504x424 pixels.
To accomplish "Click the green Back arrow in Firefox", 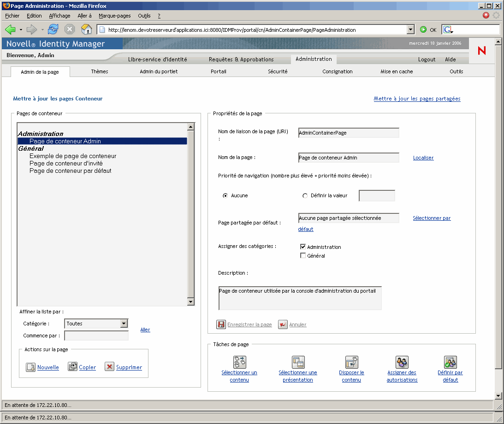I will [x=10, y=29].
